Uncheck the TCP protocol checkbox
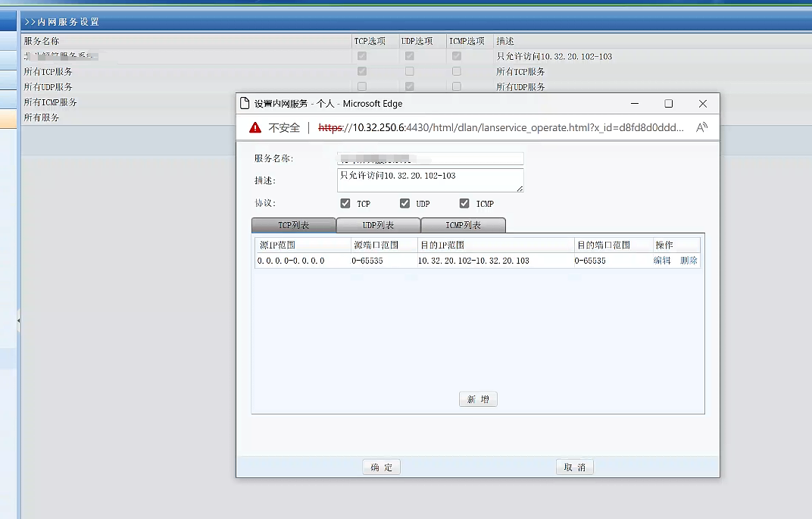Image resolution: width=812 pixels, height=519 pixels. tap(345, 204)
